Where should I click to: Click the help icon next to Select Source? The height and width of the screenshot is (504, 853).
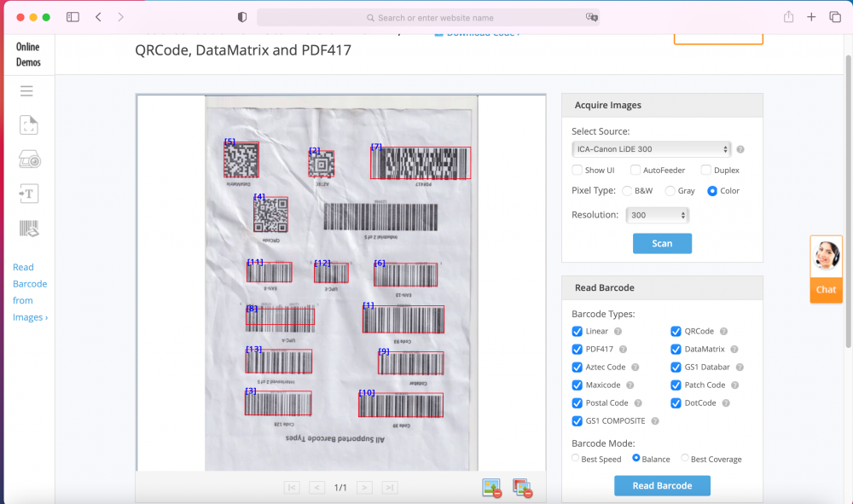(x=740, y=149)
